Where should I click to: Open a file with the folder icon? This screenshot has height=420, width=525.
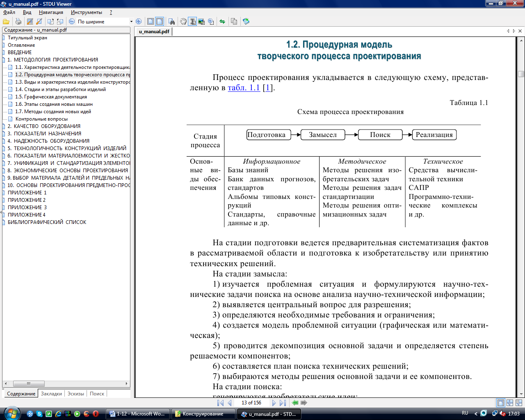(6, 21)
